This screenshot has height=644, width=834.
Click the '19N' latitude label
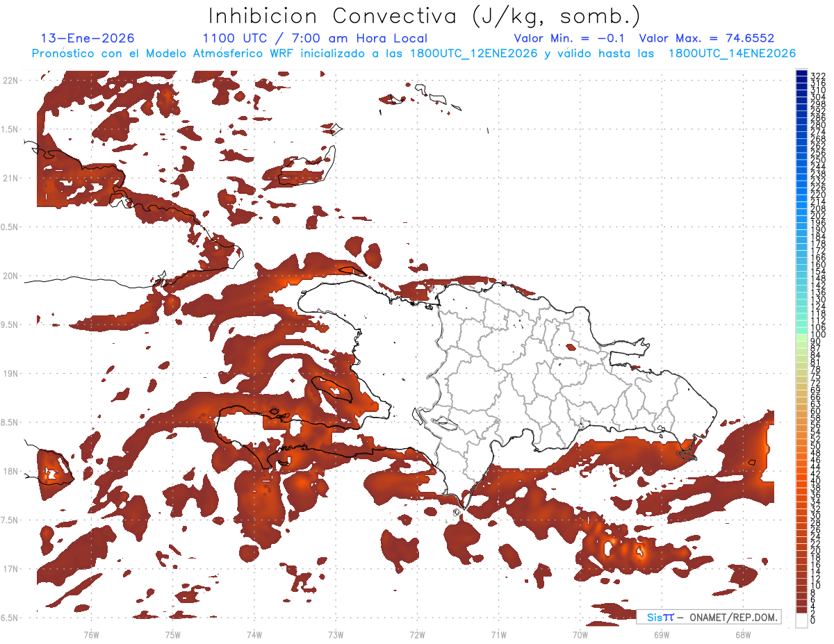tap(10, 374)
